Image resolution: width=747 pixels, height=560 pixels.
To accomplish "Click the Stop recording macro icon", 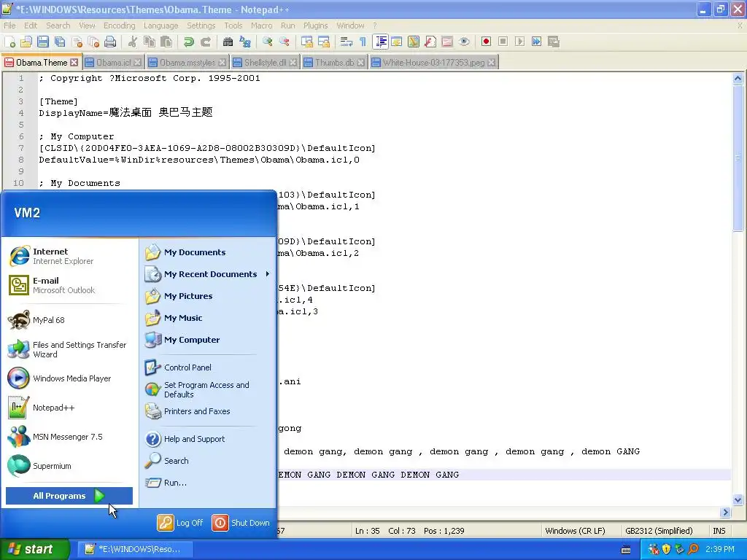I will pyautogui.click(x=503, y=42).
